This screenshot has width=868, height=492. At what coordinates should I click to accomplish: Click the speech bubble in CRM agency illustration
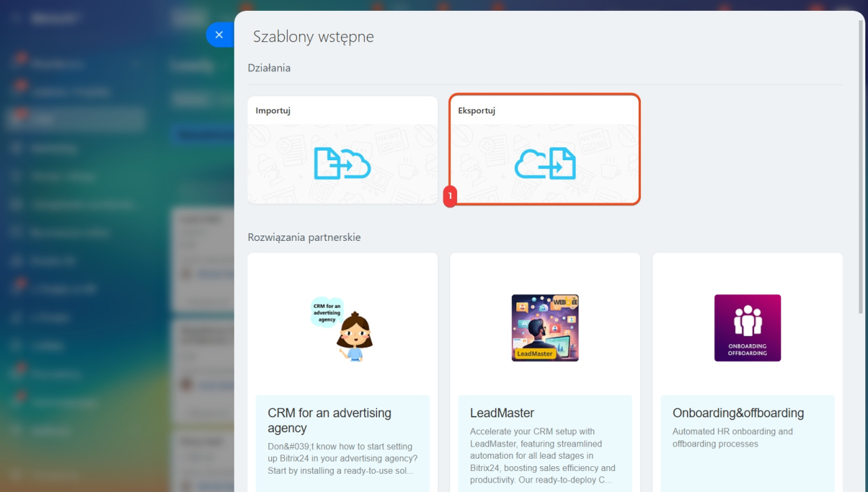[x=327, y=312]
